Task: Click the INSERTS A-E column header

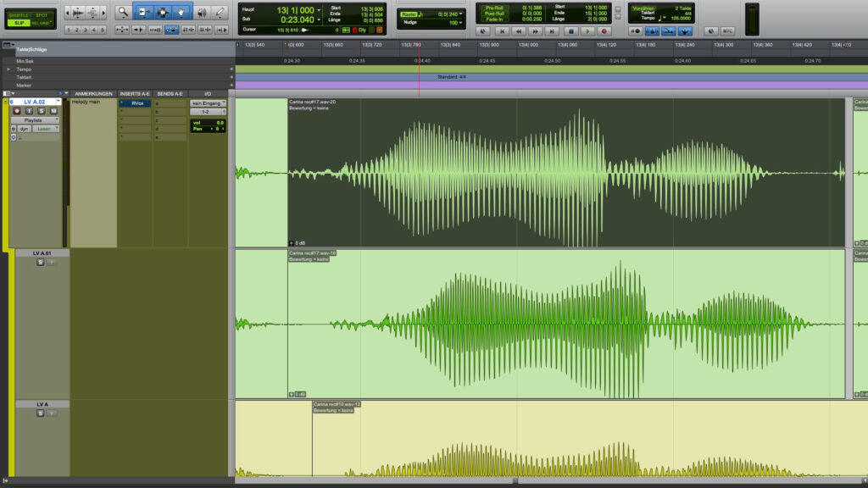Action: coord(135,93)
